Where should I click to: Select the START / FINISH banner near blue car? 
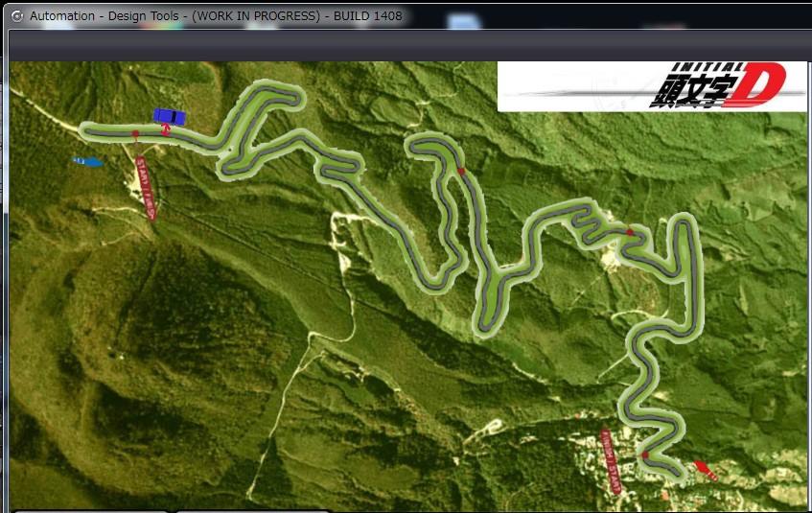pyautogui.click(x=146, y=189)
